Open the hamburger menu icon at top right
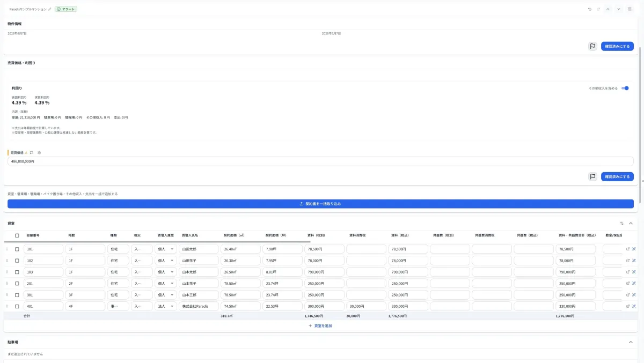The height and width of the screenshot is (363, 644). click(x=630, y=9)
